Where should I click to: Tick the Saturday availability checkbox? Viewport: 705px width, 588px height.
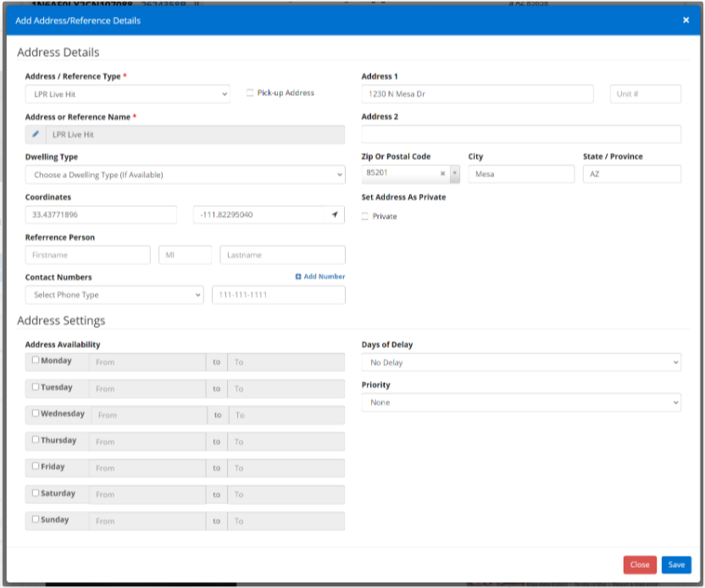pos(36,493)
